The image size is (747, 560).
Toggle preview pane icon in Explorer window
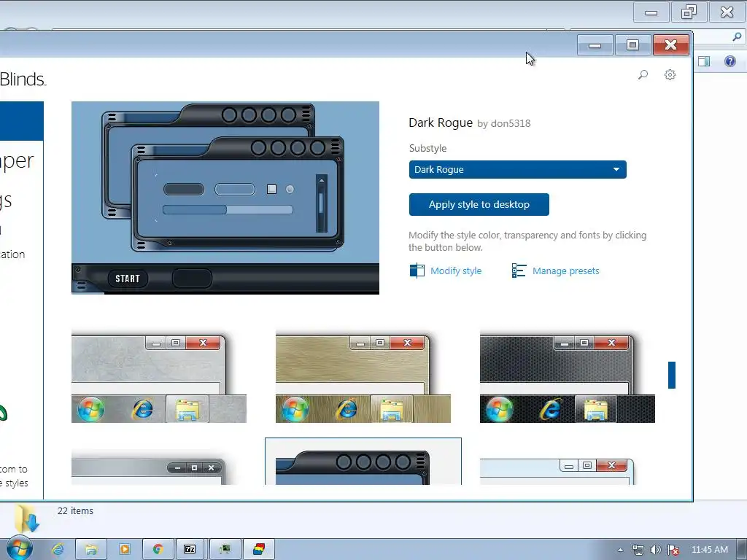(x=704, y=61)
